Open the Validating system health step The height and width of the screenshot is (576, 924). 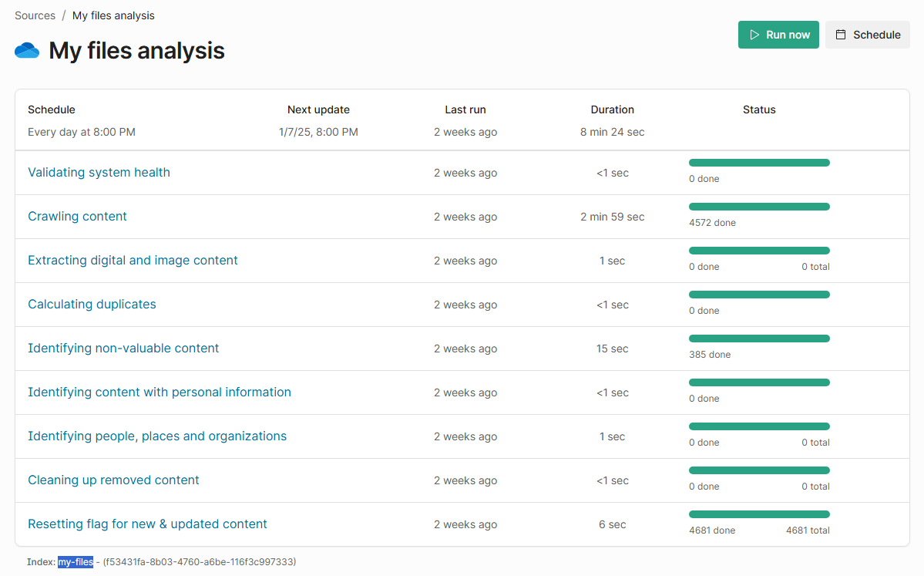point(99,173)
